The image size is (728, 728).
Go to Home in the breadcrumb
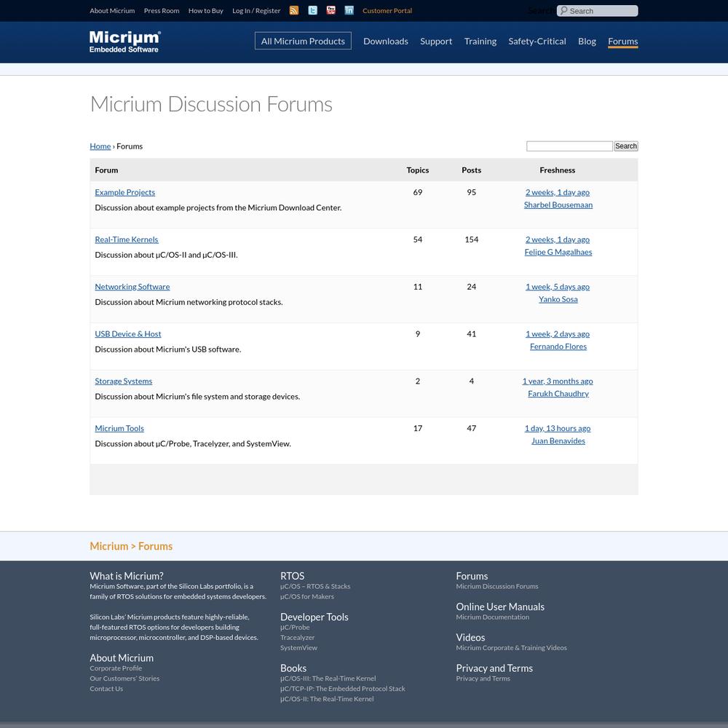(x=100, y=146)
